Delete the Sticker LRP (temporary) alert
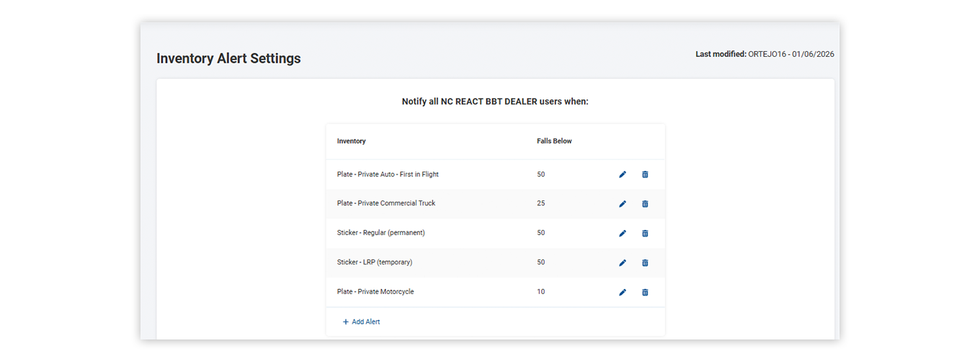 tap(645, 263)
